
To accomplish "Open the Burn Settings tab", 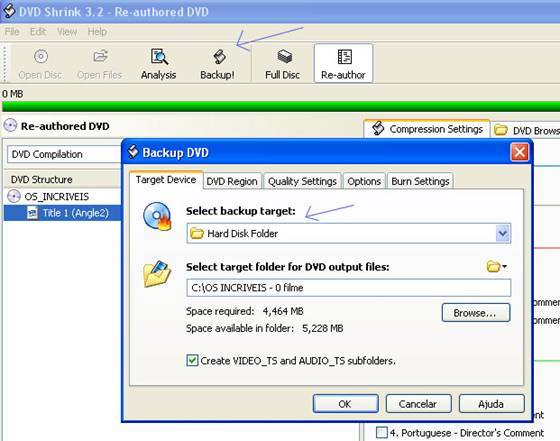I will coord(420,181).
